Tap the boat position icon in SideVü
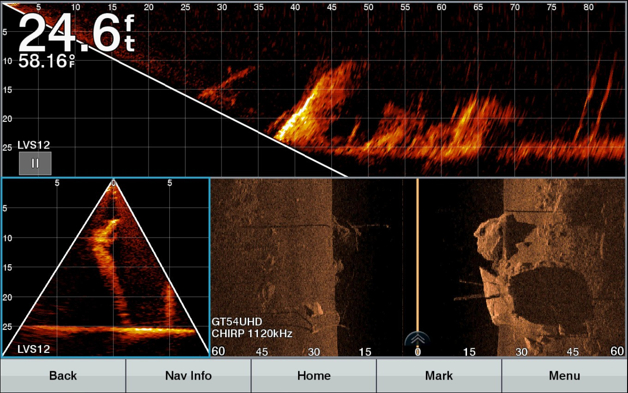This screenshot has width=628, height=393. 417,339
